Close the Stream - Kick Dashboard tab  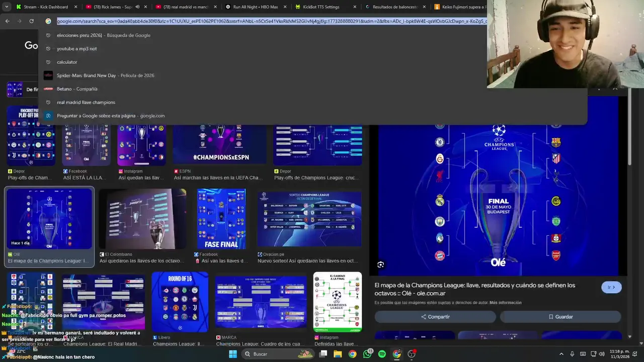(x=75, y=7)
